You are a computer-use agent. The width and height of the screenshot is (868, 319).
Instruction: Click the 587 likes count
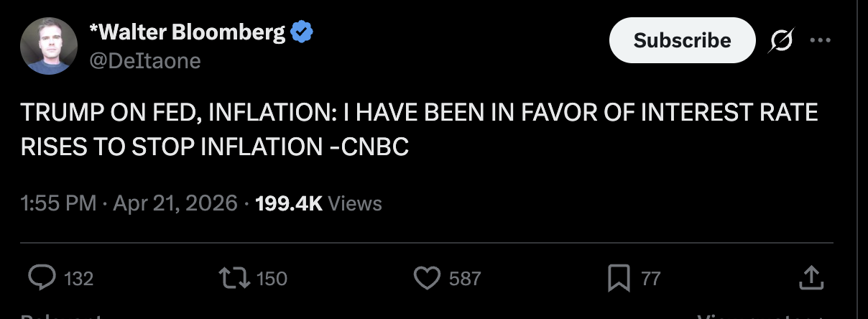464,279
